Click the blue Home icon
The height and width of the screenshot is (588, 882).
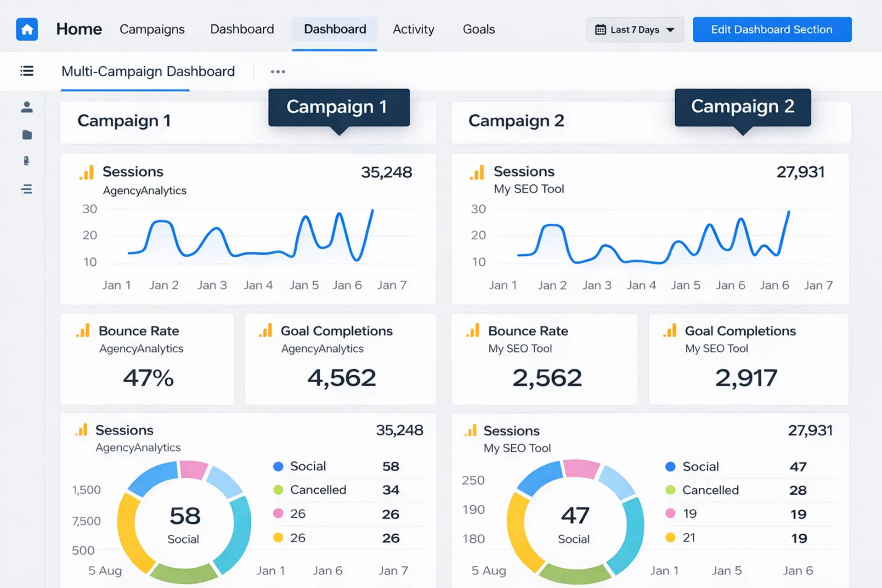[27, 29]
